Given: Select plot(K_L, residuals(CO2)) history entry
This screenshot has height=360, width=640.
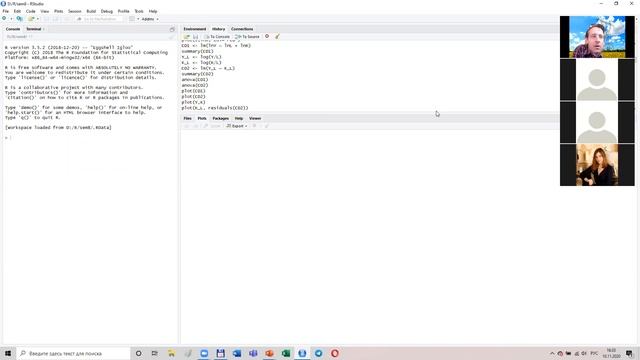Looking at the screenshot, I should coord(215,108).
